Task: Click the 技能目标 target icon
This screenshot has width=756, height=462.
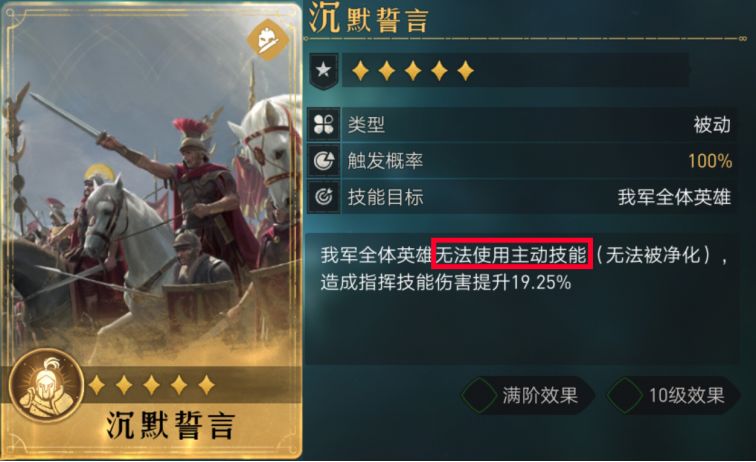Action: click(324, 196)
